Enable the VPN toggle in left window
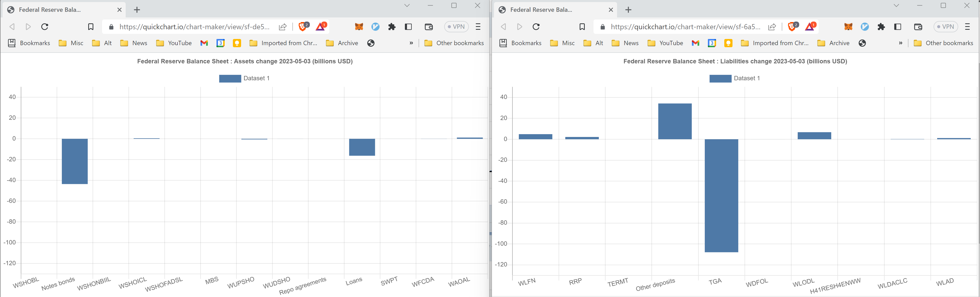 pyautogui.click(x=456, y=27)
